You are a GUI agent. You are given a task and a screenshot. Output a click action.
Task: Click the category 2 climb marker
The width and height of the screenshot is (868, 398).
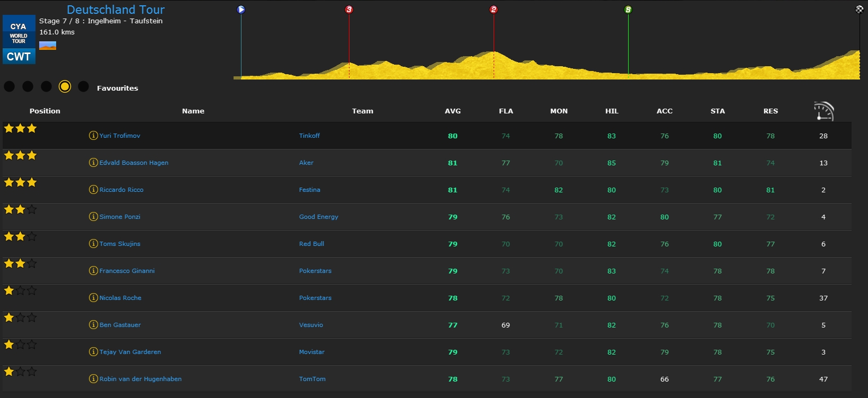494,10
